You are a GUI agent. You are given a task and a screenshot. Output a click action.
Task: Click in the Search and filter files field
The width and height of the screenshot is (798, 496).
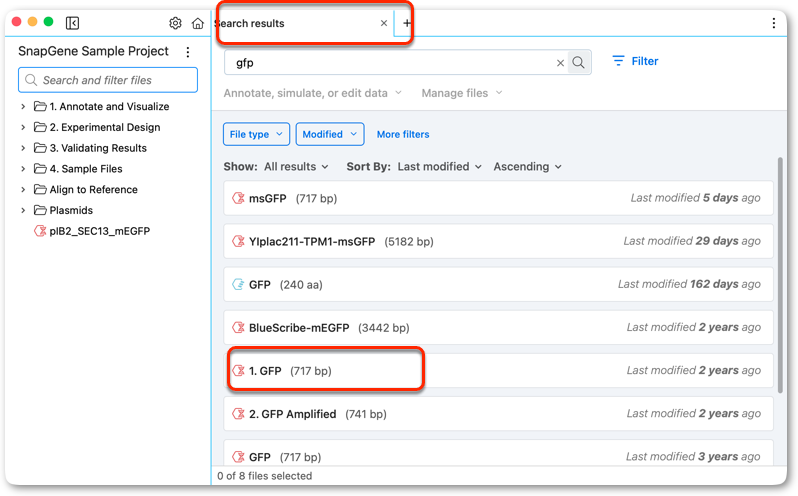pyautogui.click(x=108, y=80)
